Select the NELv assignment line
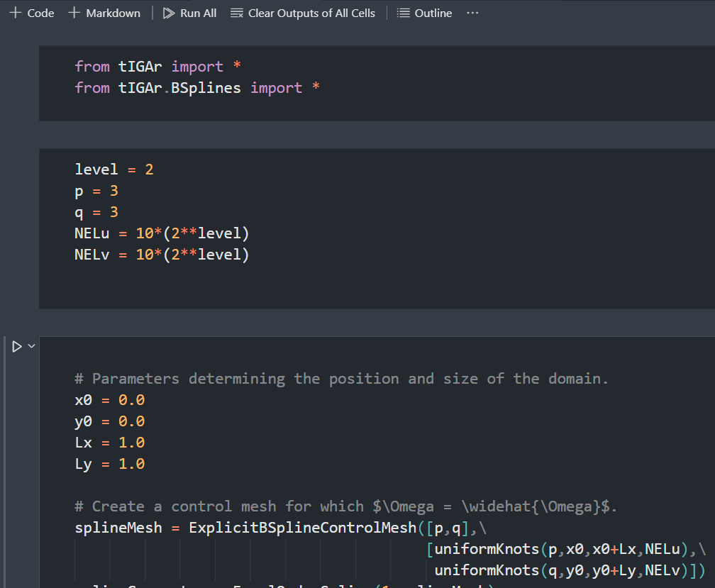 coord(162,255)
